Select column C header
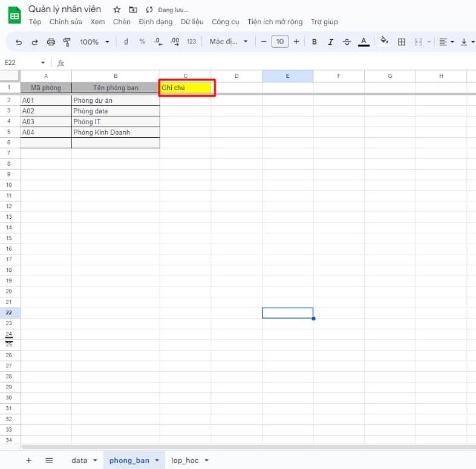Viewport: 476px width, 469px height. tap(186, 76)
